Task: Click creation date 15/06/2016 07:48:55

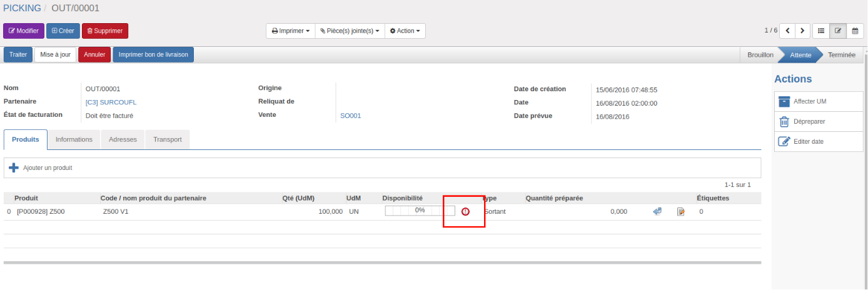Action: [627, 89]
